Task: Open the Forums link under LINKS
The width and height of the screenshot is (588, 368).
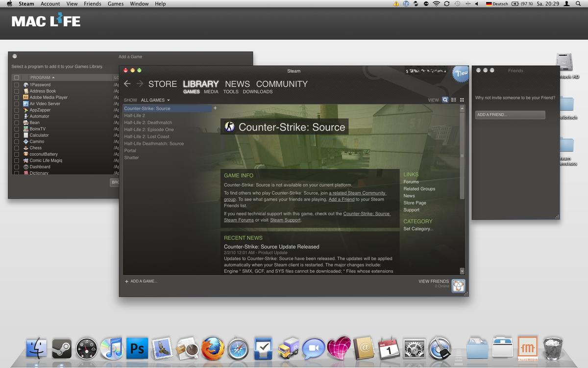Action: click(x=411, y=182)
